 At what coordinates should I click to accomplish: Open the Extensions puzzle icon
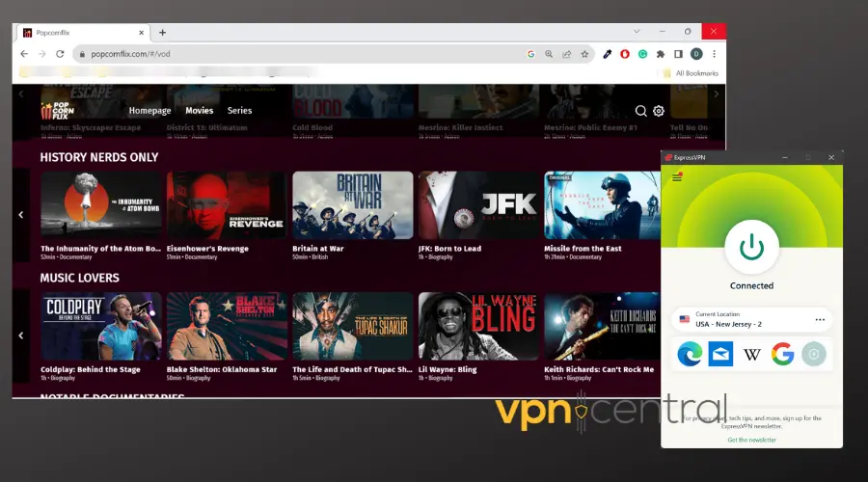pyautogui.click(x=661, y=54)
